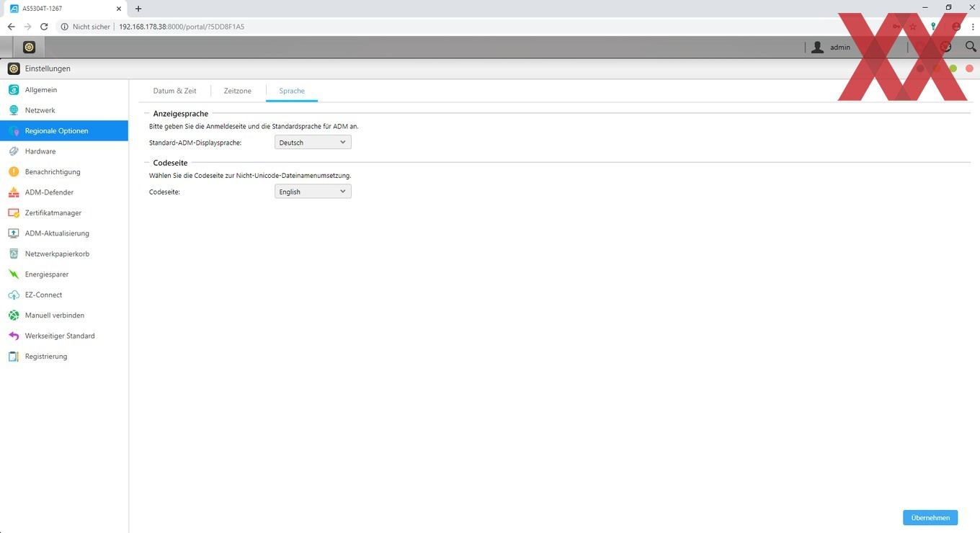The height and width of the screenshot is (533, 980).
Task: Select the Sprache tab
Action: point(292,91)
